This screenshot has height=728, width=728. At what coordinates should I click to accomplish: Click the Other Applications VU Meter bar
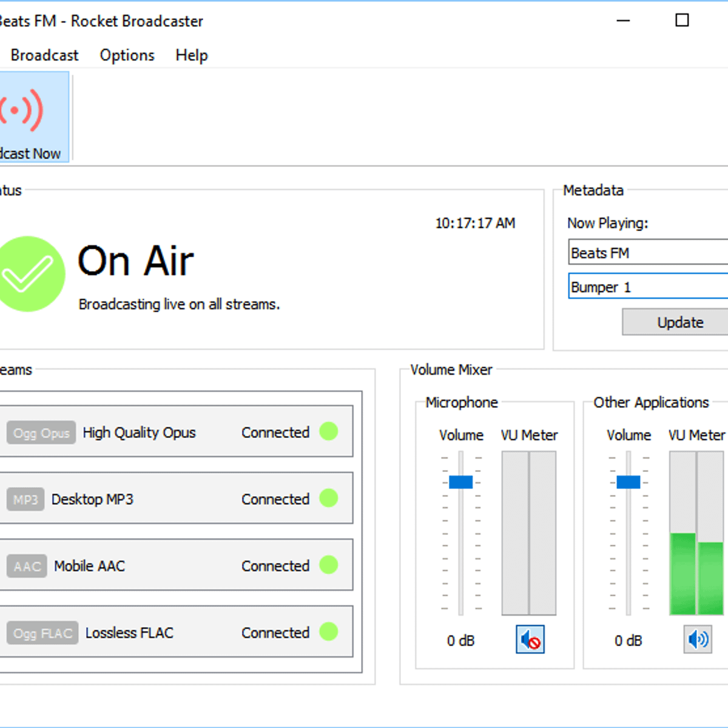[696, 533]
